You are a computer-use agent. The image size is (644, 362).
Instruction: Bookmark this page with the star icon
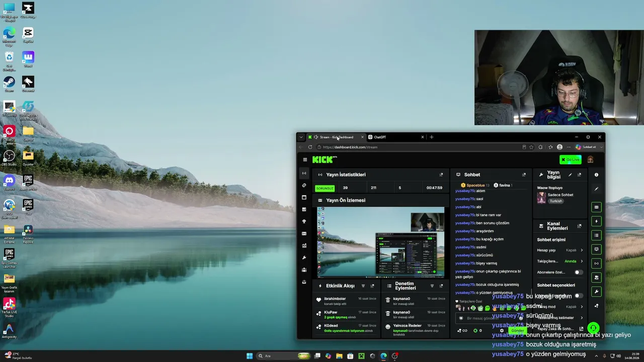tap(531, 147)
